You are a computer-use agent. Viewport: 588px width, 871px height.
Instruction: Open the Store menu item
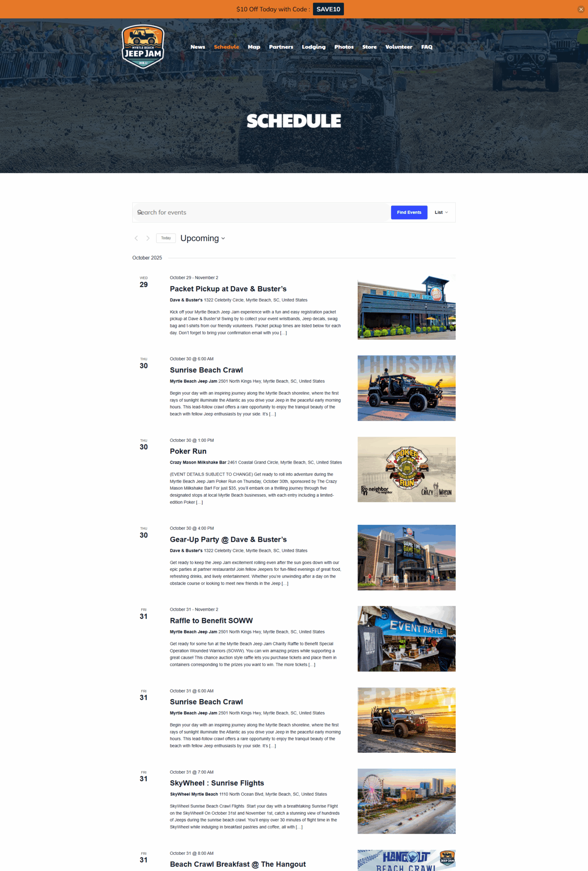pos(369,47)
